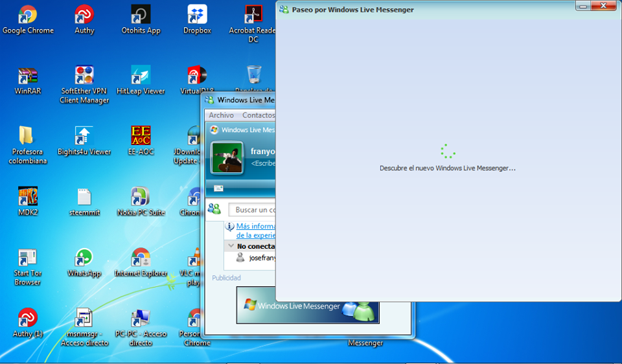The height and width of the screenshot is (364, 622).
Task: Open the Authy (1) desktop icon
Action: [x=28, y=323]
